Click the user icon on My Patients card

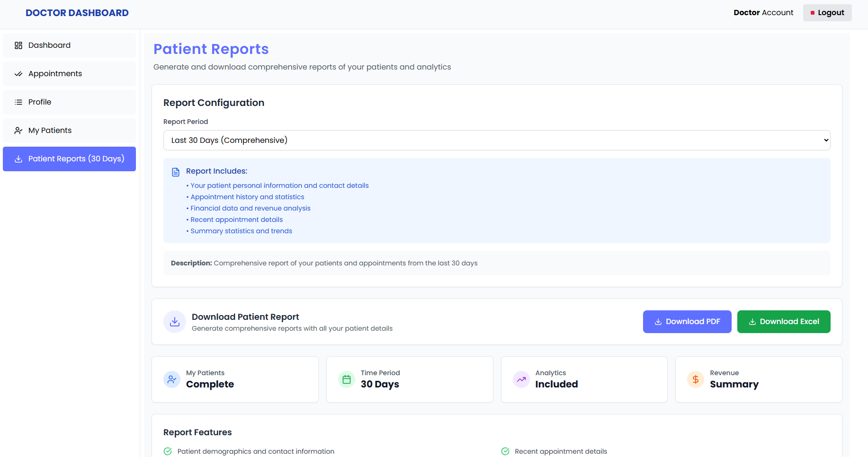coord(172,379)
